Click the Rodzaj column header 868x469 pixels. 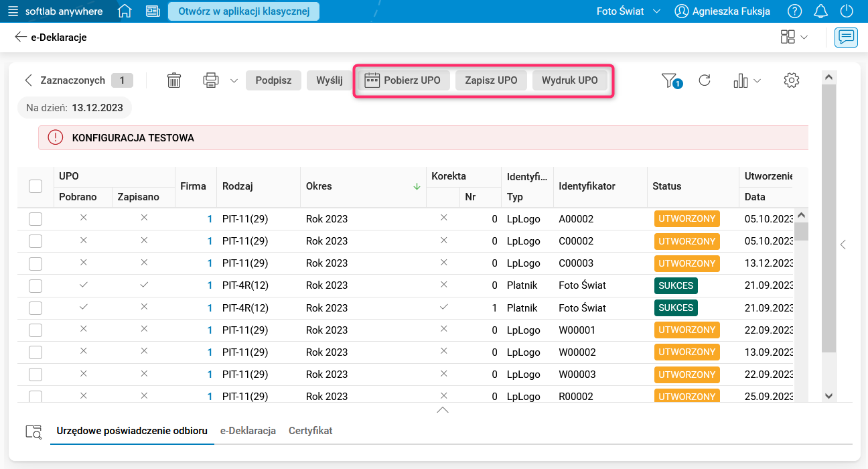click(259, 186)
